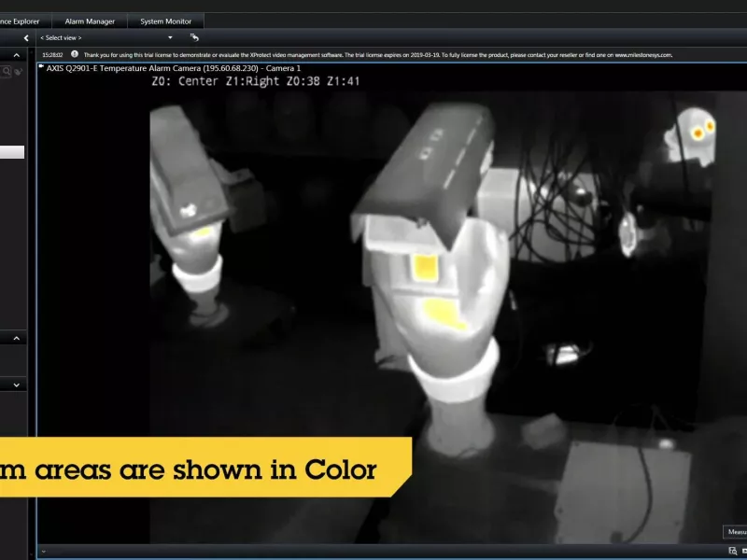Click the search magnifier icon in sidebar

(x=6, y=71)
